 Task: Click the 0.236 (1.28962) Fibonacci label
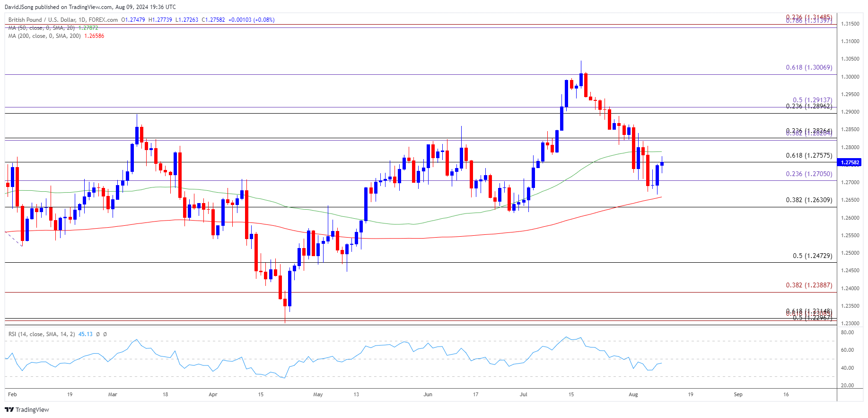809,106
